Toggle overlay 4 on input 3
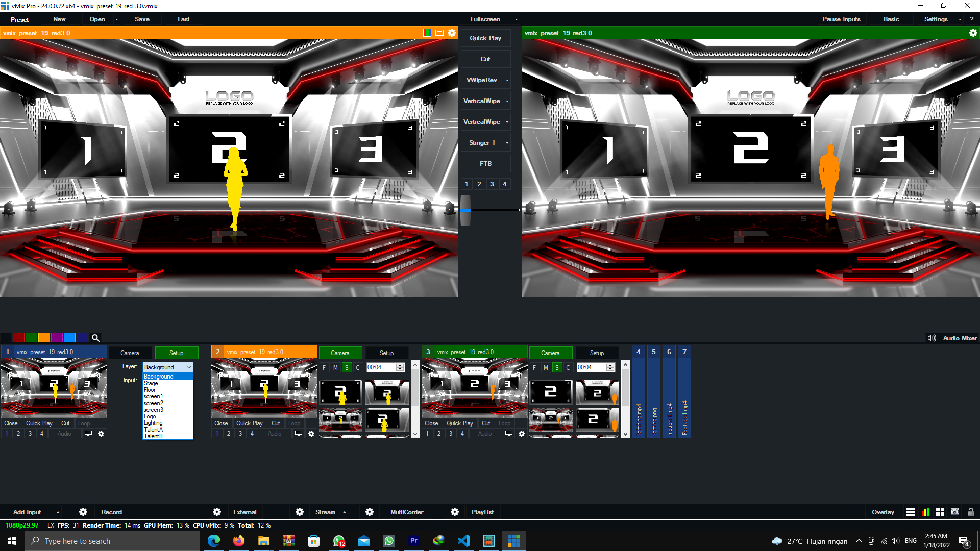The image size is (980, 551). click(x=462, y=434)
